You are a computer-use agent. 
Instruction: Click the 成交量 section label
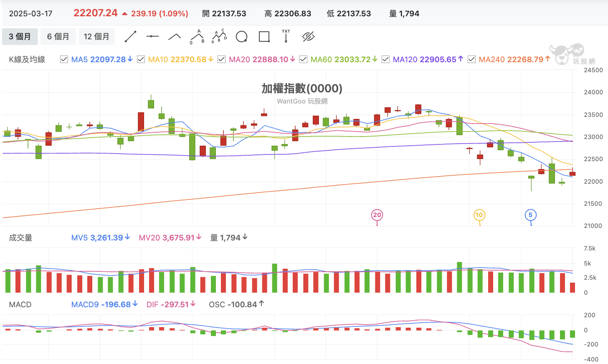click(20, 238)
